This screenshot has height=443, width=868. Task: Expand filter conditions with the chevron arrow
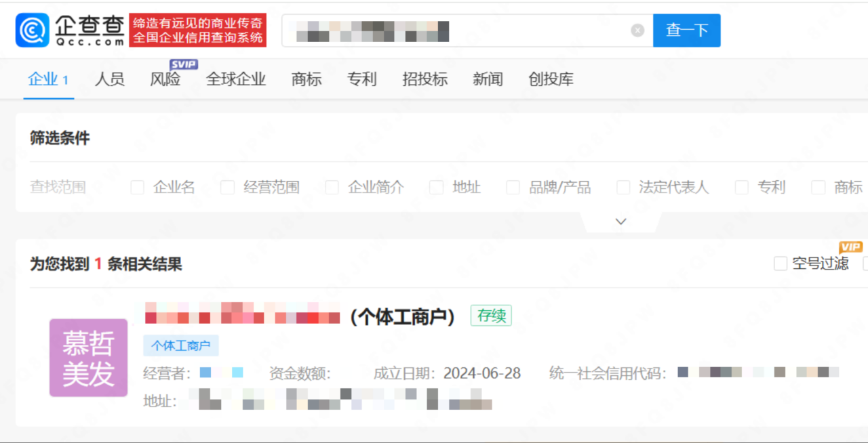pyautogui.click(x=620, y=221)
